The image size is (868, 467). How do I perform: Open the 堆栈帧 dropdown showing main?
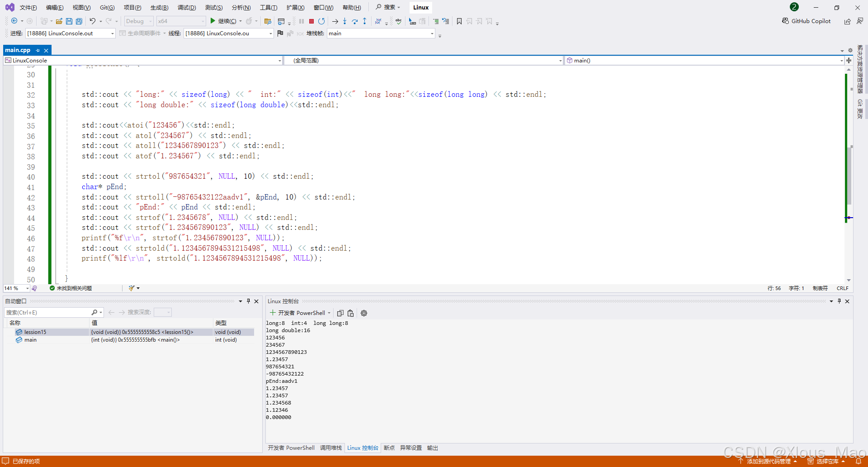[432, 33]
